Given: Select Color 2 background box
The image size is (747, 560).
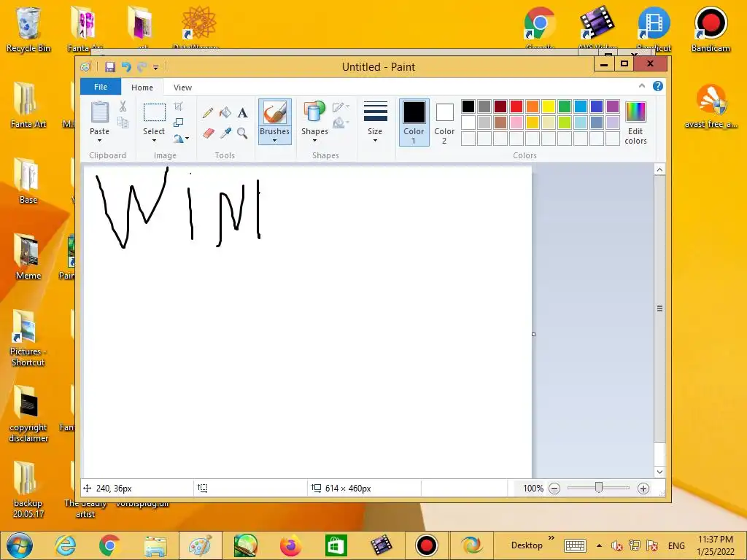Looking at the screenshot, I should [444, 122].
